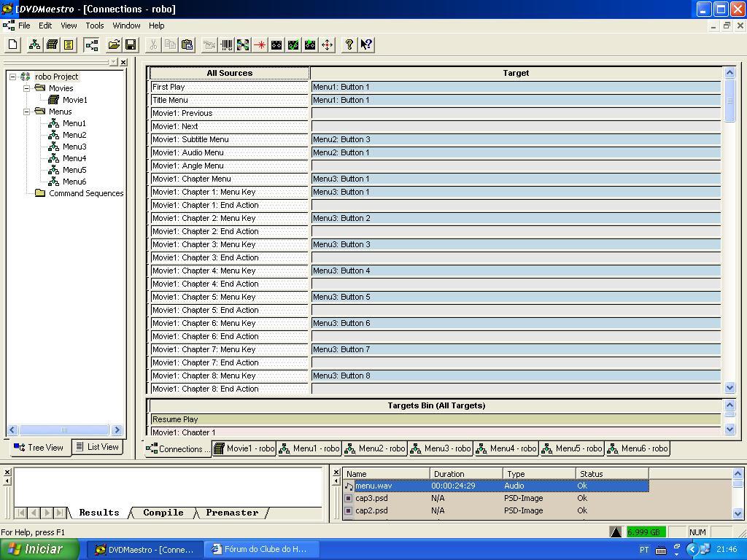Click right arrow of tree horizontal scrollbar
The height and width of the screenshot is (560, 747).
pos(117,430)
